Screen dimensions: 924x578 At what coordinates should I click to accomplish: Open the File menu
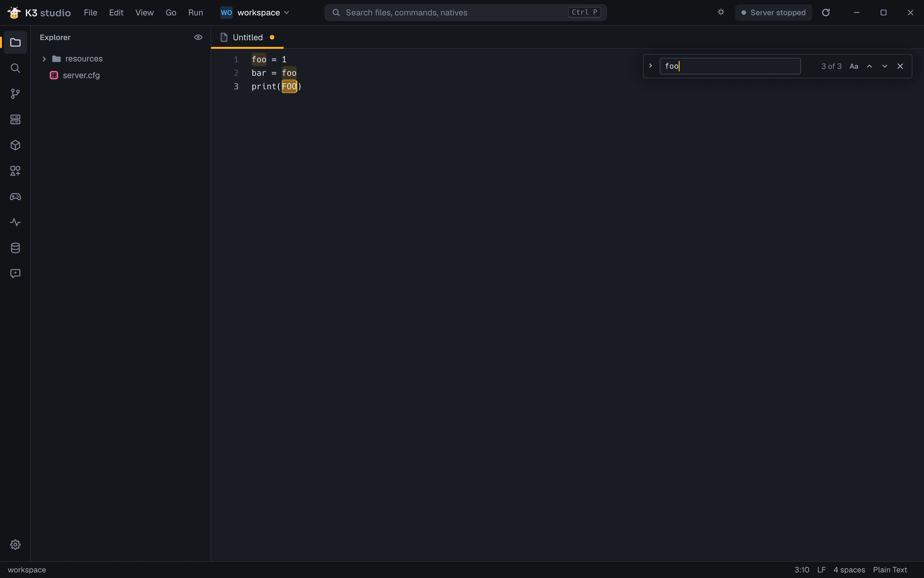click(90, 13)
